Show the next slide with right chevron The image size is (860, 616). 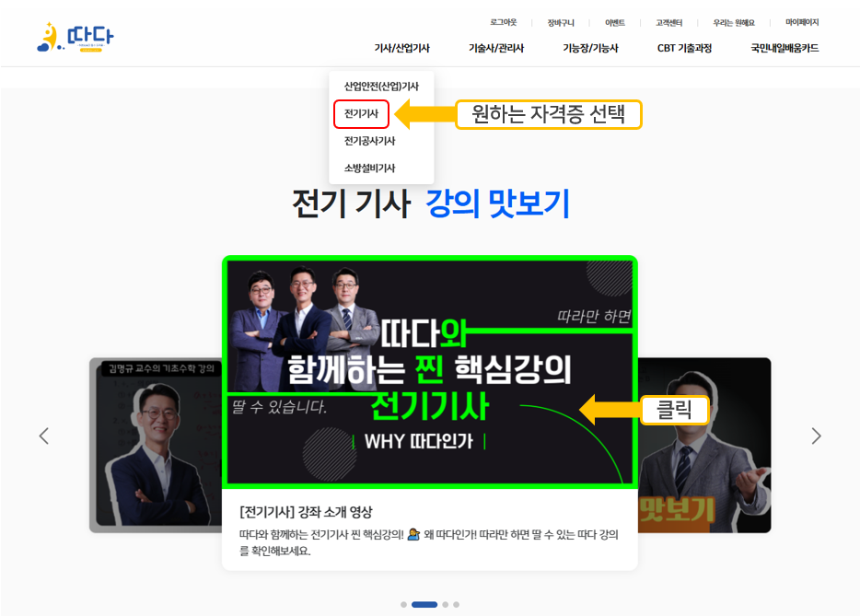pyautogui.click(x=816, y=436)
